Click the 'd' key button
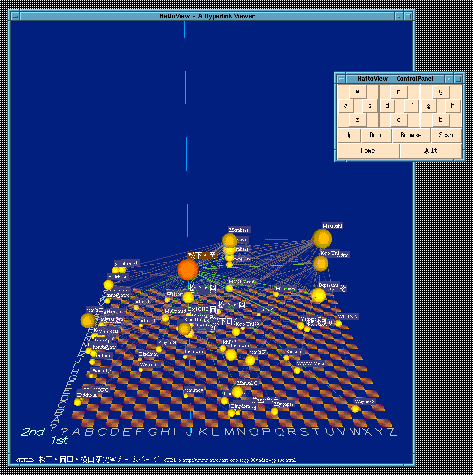Screen dimensions: 473x475 387,106
